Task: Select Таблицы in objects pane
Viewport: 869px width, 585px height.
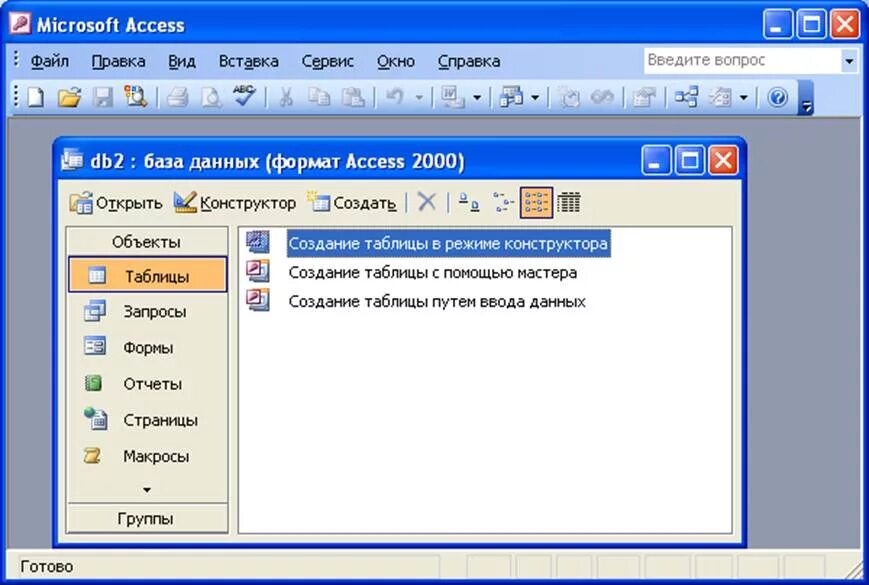Action: tap(148, 275)
